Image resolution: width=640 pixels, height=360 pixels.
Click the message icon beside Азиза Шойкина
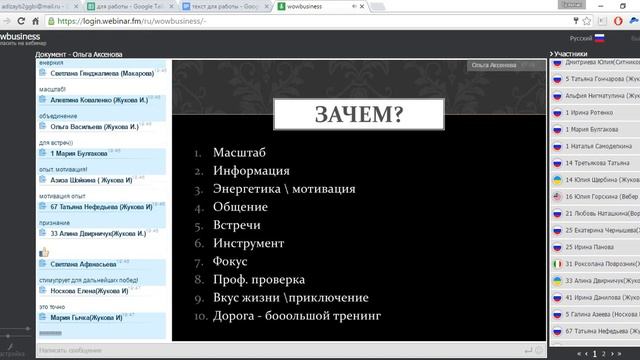[x=42, y=179]
